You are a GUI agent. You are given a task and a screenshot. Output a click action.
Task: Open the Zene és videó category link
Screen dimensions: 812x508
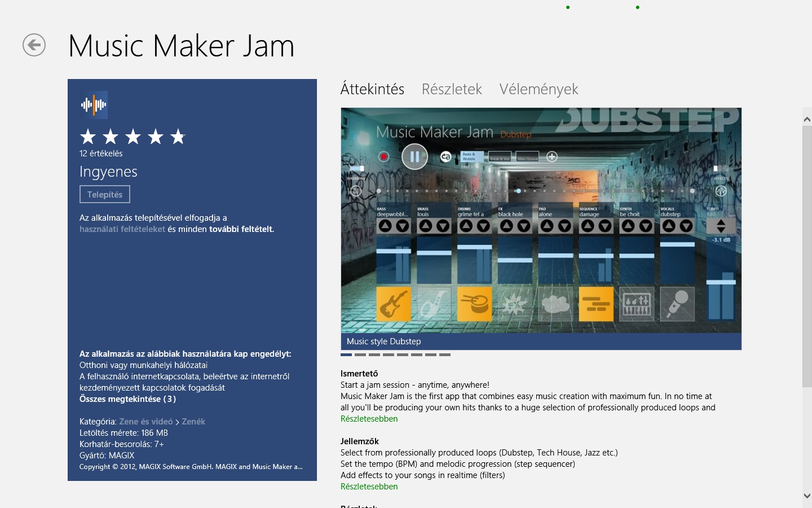click(146, 422)
